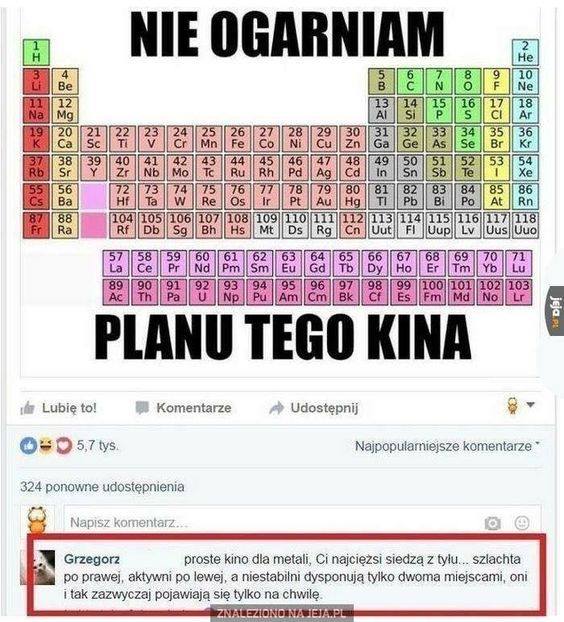Click the Udostępnij button
The image size is (564, 622).
pyautogui.click(x=313, y=408)
